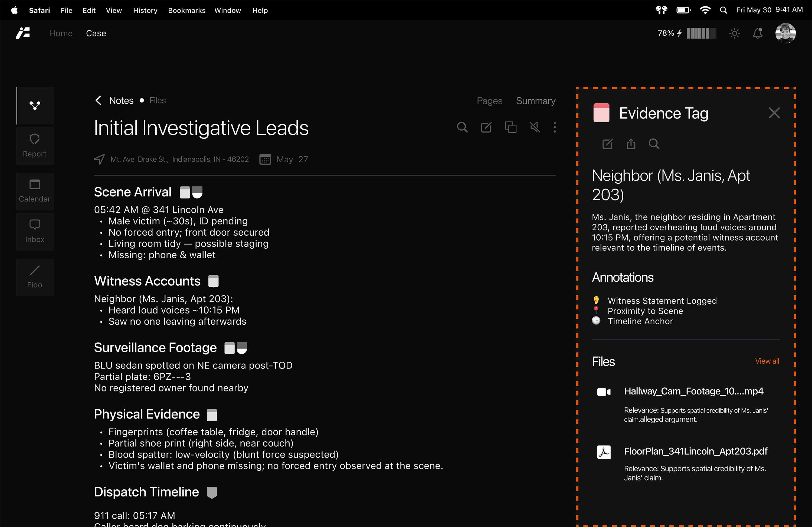Viewport: 812px width, 527px height.
Task: Toggle the brightness theme sun icon
Action: (734, 34)
